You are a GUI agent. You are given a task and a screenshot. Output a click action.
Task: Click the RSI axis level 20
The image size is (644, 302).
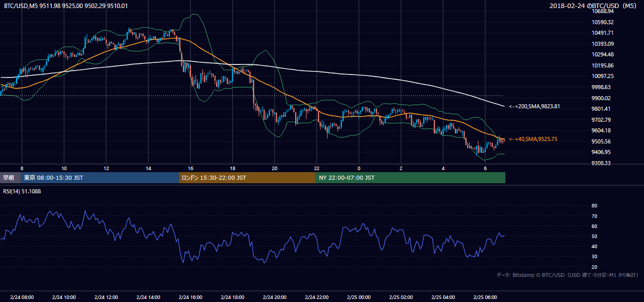595,267
